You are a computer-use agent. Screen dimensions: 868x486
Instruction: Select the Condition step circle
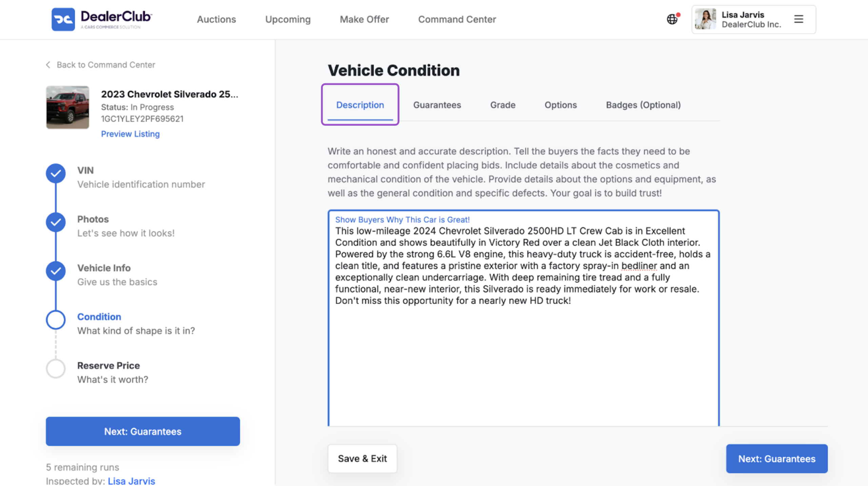56,320
